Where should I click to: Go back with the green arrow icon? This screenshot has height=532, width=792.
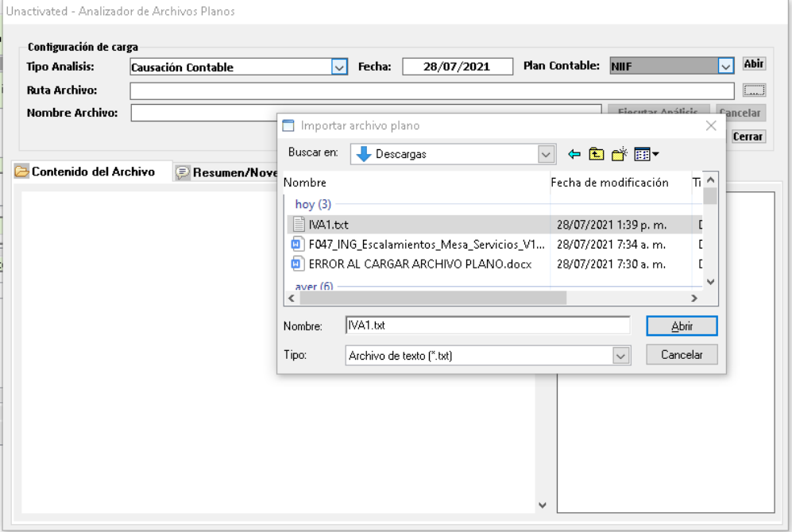tap(574, 154)
